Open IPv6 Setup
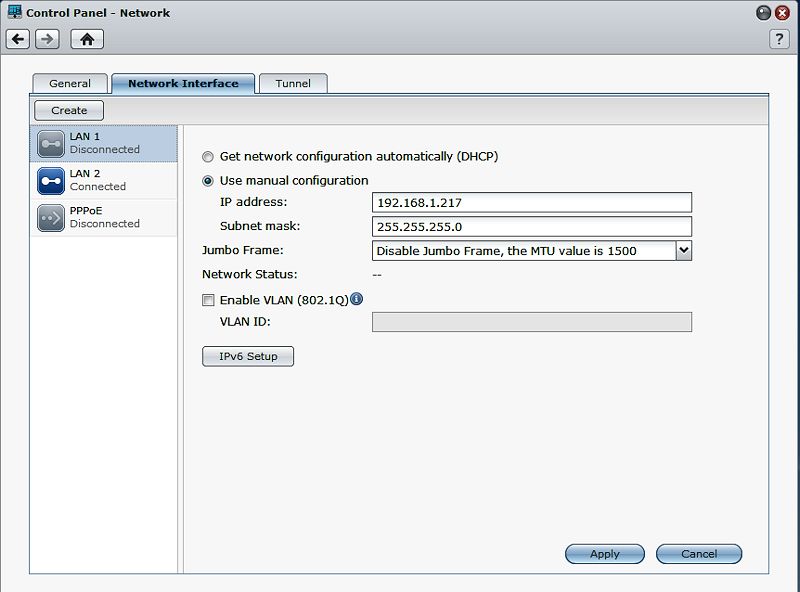The width and height of the screenshot is (800, 592). 248,356
